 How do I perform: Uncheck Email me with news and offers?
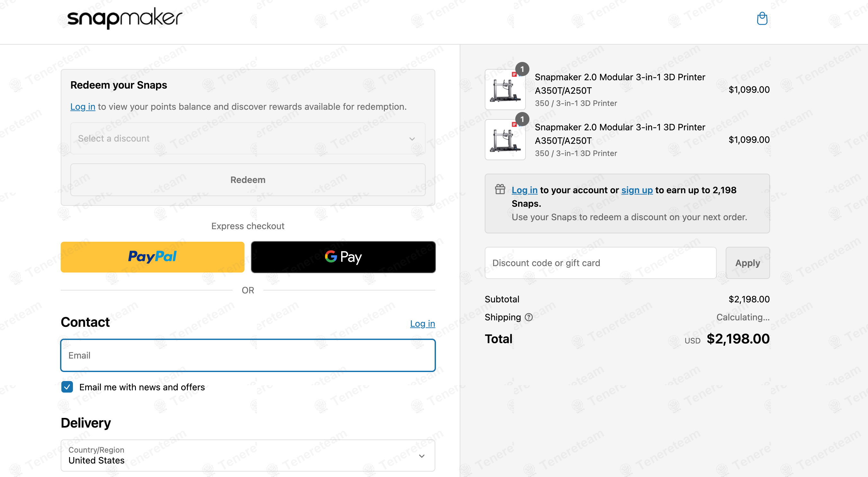tap(67, 387)
